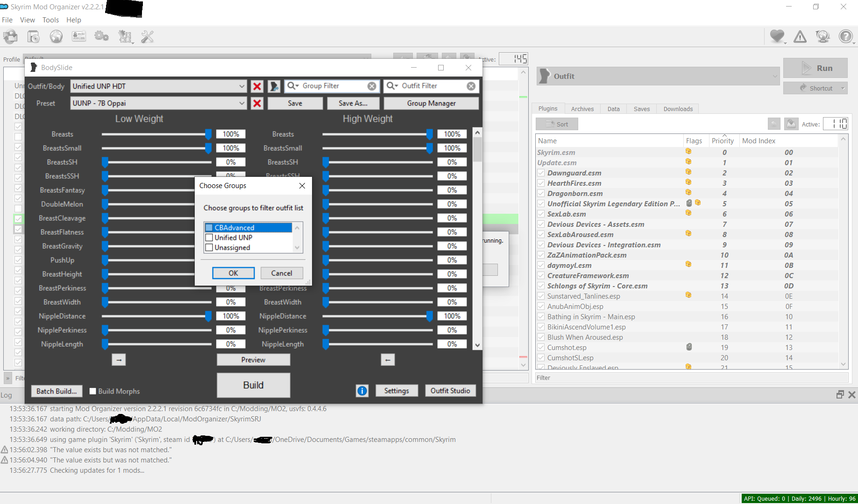This screenshot has height=504, width=858.
Task: Click the save backup icon in Plugins
Action: [791, 124]
